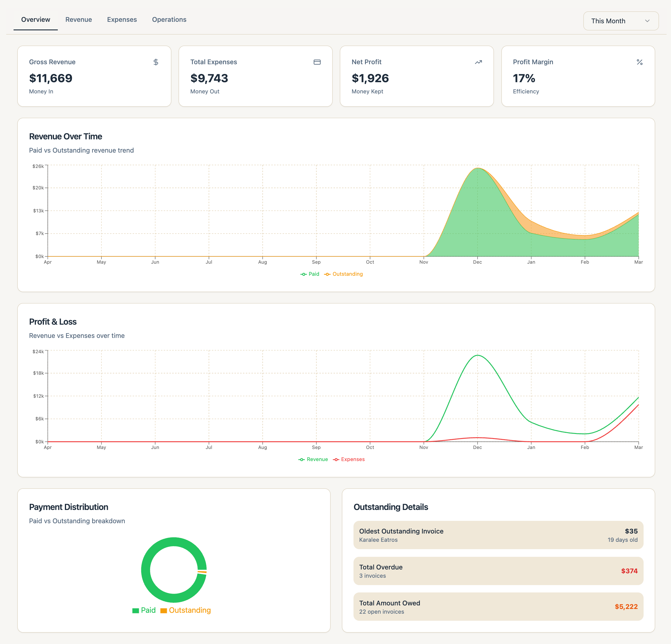The height and width of the screenshot is (644, 671).
Task: Click the percent icon on Profit Margin
Action: coord(639,62)
